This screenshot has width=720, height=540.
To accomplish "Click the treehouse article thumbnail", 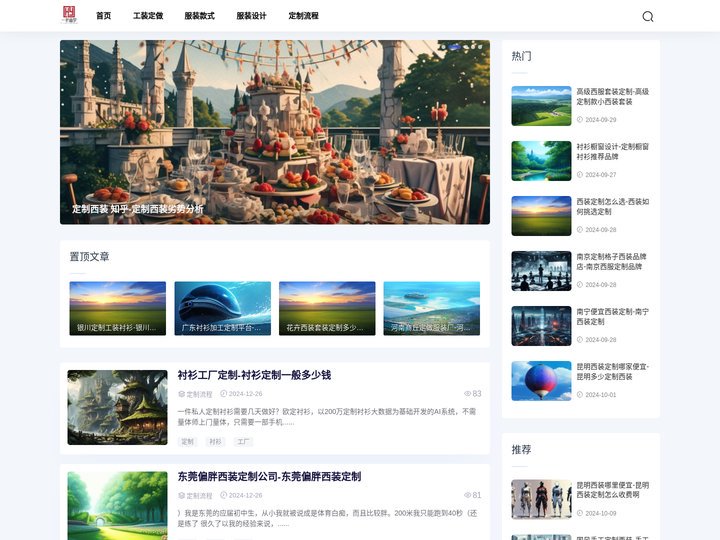I will [118, 407].
